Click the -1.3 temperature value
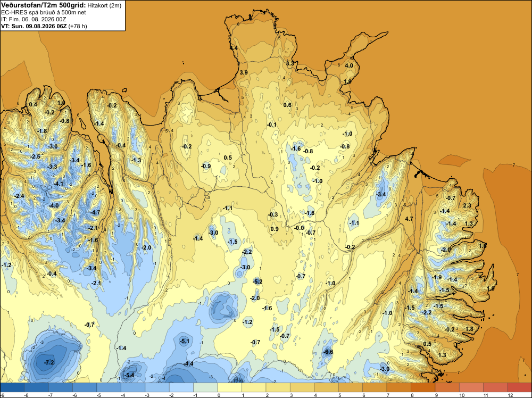Viewport: 532px width, 398px height. [136, 160]
